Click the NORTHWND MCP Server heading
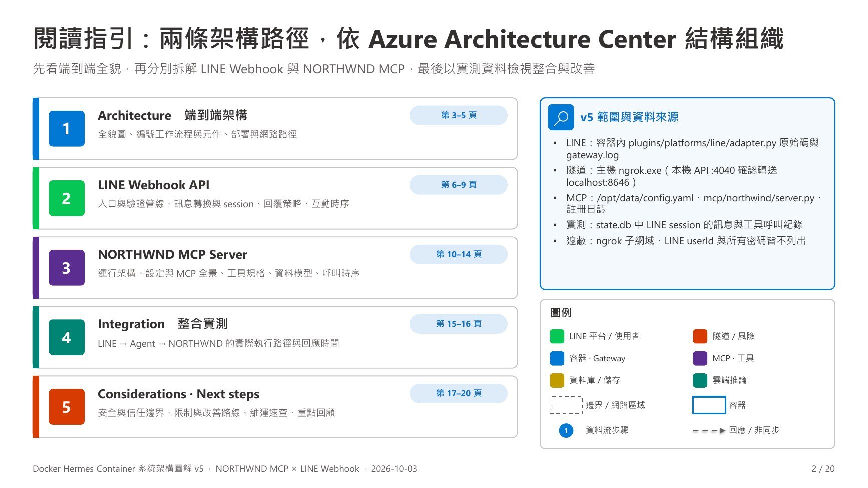 (172, 254)
